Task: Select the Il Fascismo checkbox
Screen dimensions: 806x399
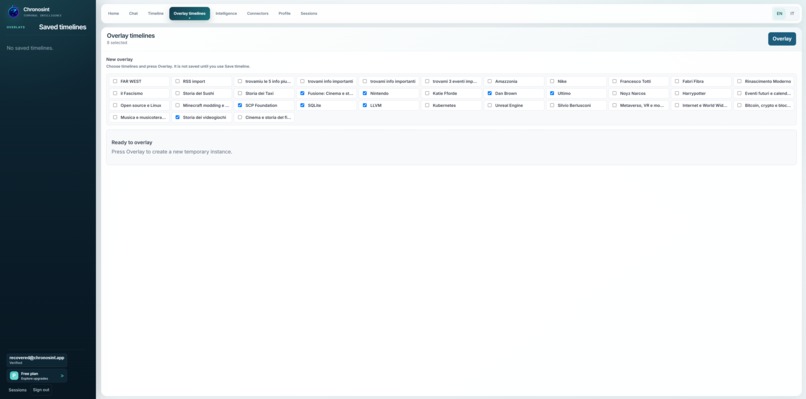Action: point(115,93)
